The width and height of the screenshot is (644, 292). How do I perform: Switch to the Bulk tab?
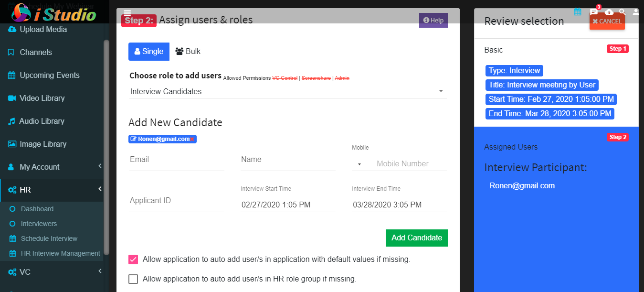coord(188,52)
